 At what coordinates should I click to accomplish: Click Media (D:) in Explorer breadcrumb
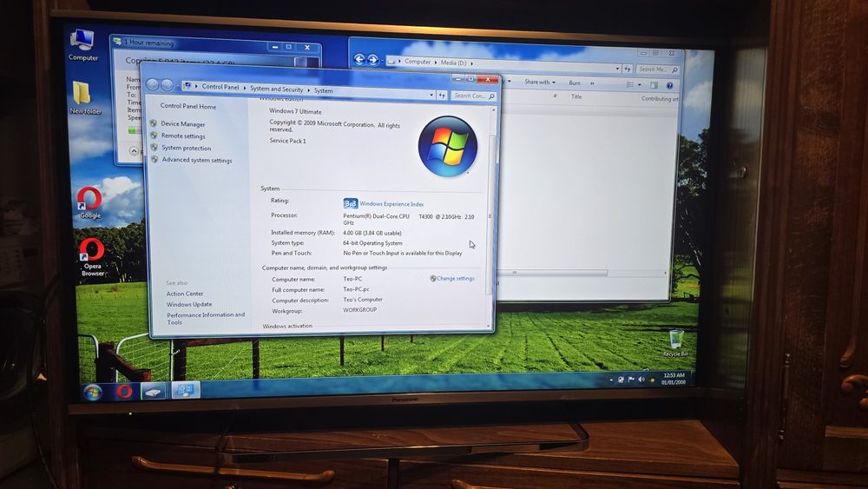coord(453,63)
